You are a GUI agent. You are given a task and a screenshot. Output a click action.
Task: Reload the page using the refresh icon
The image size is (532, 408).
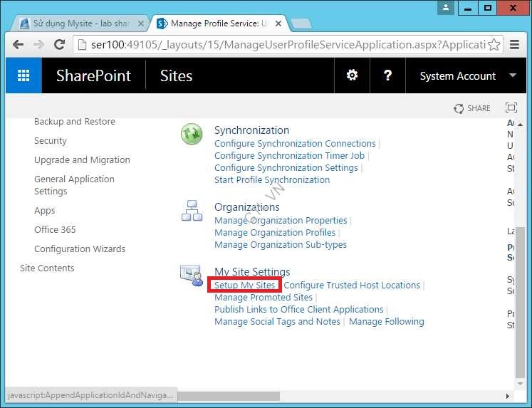60,45
